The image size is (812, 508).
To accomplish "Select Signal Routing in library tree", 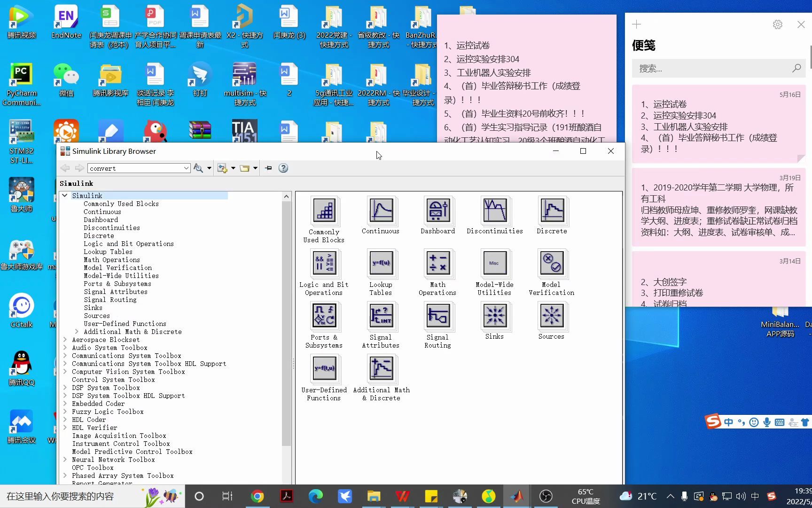I will tap(110, 300).
